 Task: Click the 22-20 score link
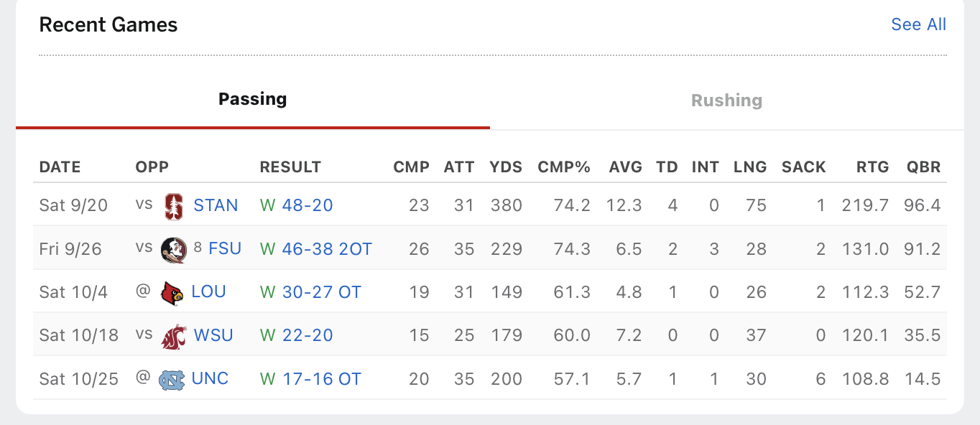pyautogui.click(x=307, y=335)
